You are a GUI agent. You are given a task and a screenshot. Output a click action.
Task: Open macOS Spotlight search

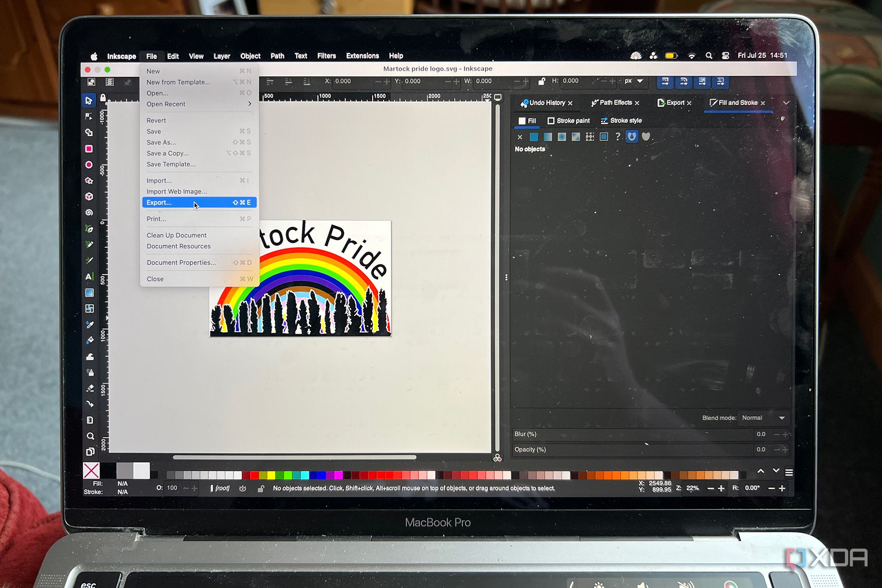709,56
